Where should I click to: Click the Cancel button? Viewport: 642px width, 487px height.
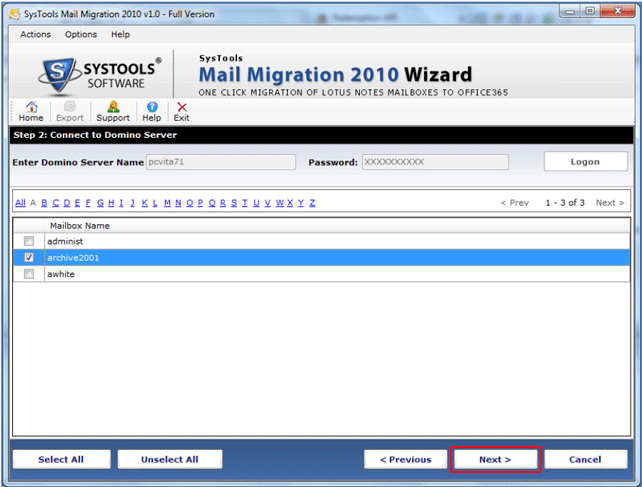click(585, 460)
